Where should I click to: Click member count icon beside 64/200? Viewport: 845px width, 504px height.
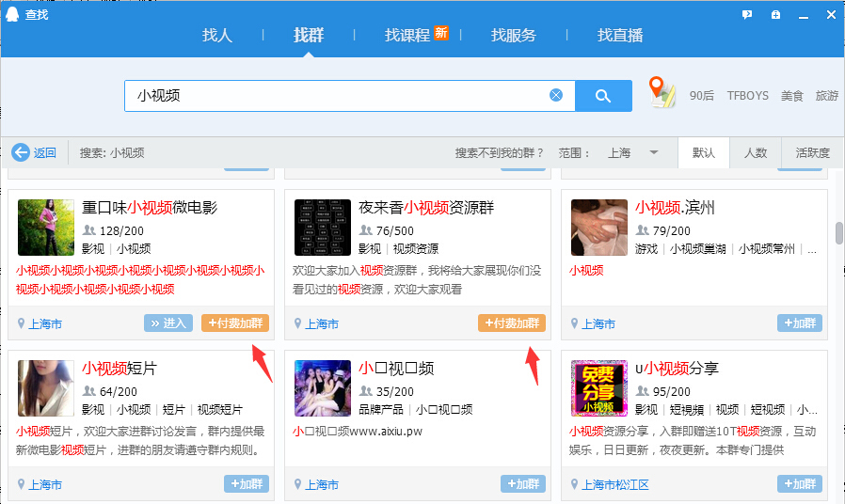[x=88, y=391]
